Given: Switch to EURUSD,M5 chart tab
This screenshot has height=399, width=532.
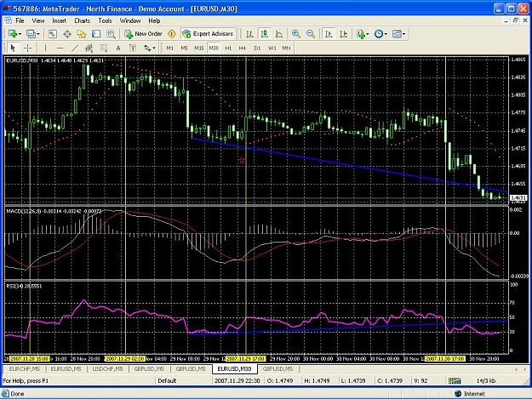Looking at the screenshot, I should pyautogui.click(x=66, y=369).
